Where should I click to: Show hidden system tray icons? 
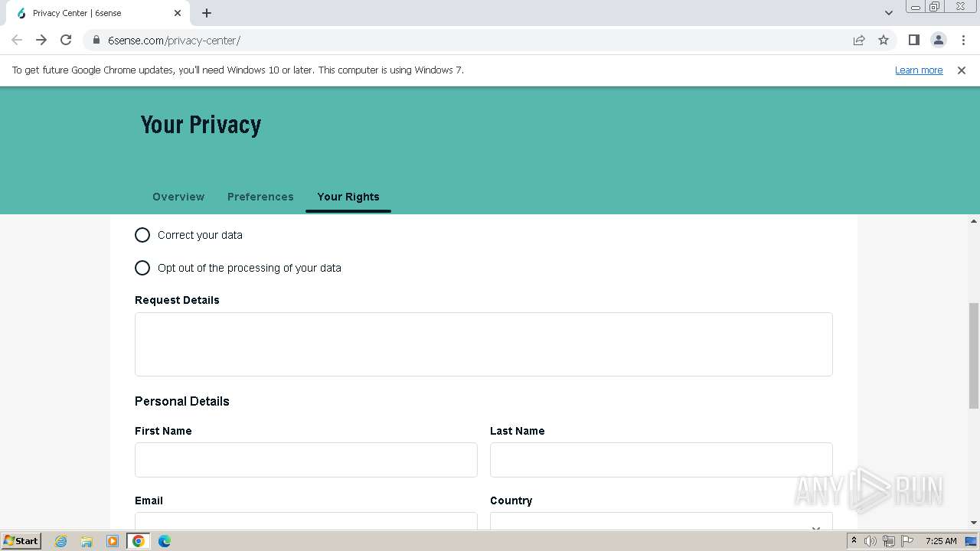(854, 541)
